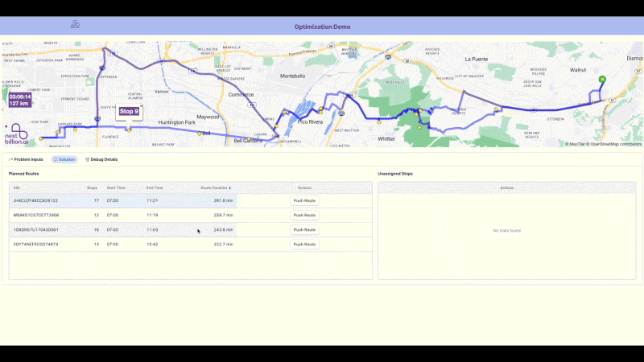Select row with VIN JH4CU2F4XCC026122
Viewport: 644px width, 362px height.
click(x=191, y=200)
